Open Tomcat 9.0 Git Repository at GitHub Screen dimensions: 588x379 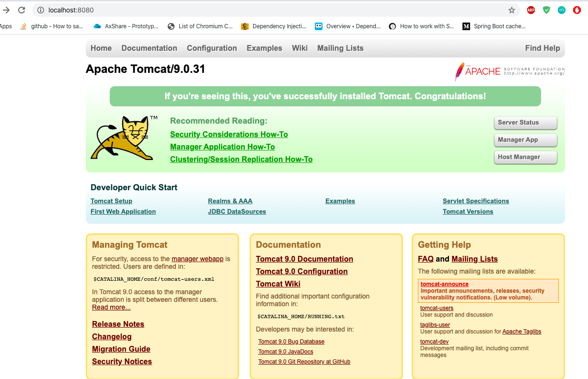pos(304,362)
